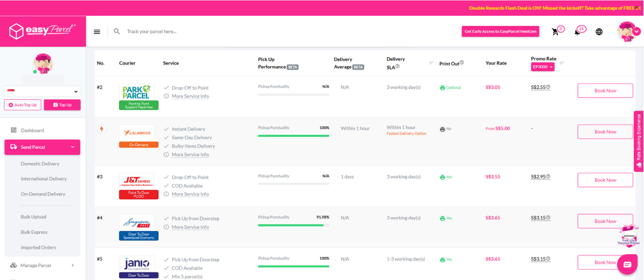Image resolution: width=644 pixels, height=280 pixels.
Task: Open the user avatar menu at top right
Action: coord(628,31)
